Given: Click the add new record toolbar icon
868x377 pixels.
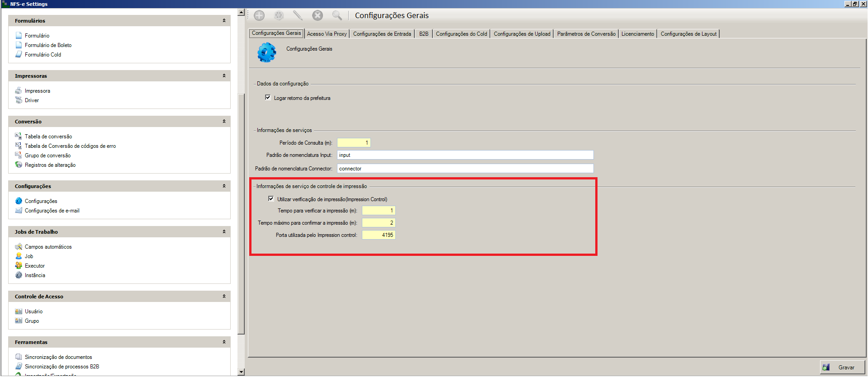Looking at the screenshot, I should click(x=259, y=15).
